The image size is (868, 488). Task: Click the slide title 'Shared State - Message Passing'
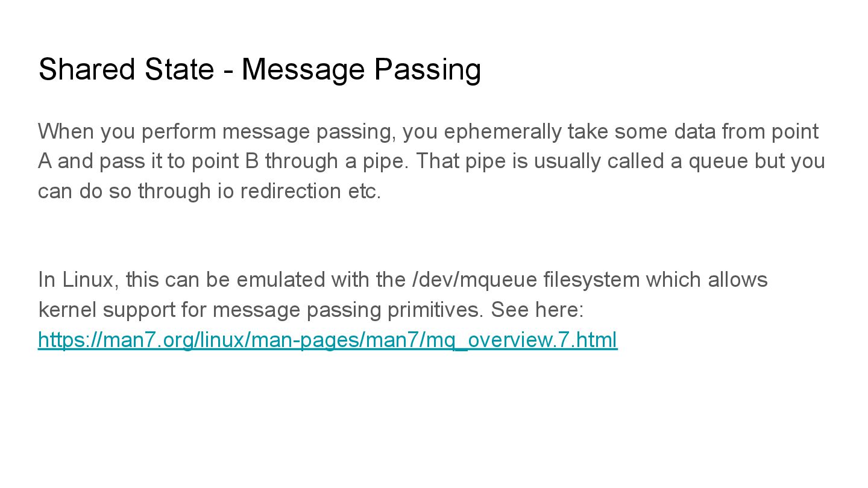tap(259, 69)
